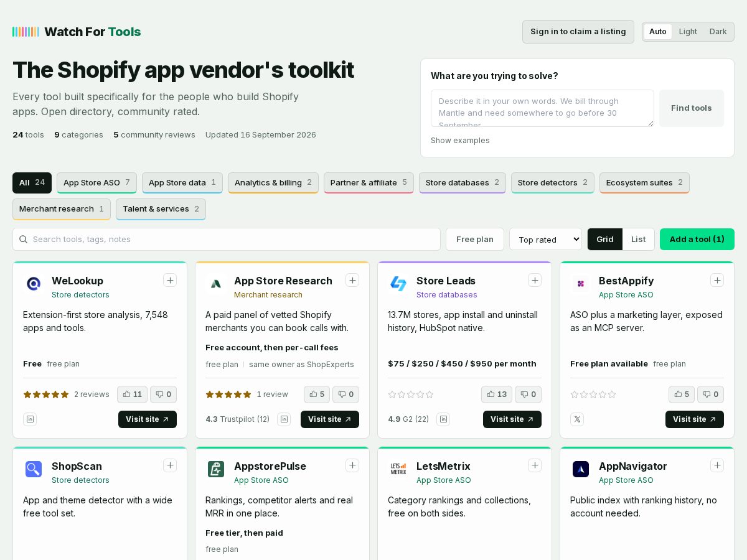Add BestAppify with plus icon

[717, 280]
